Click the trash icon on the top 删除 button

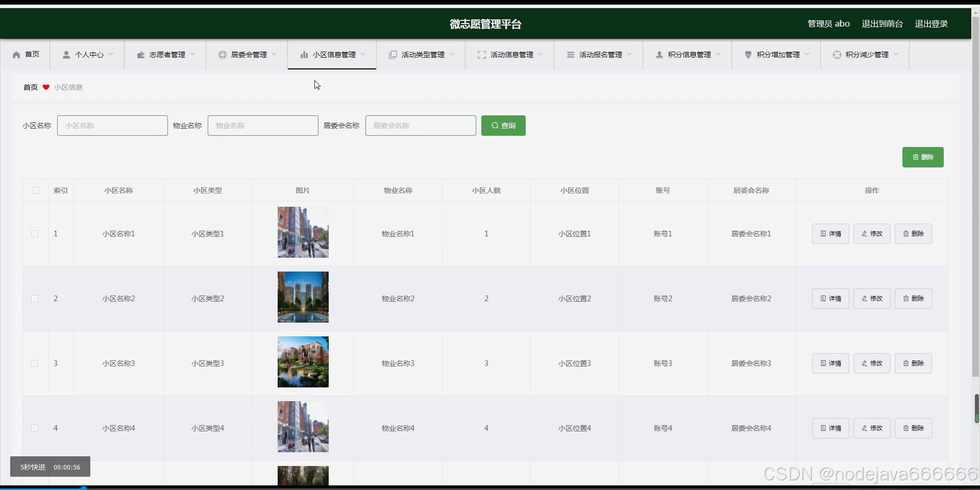[916, 157]
